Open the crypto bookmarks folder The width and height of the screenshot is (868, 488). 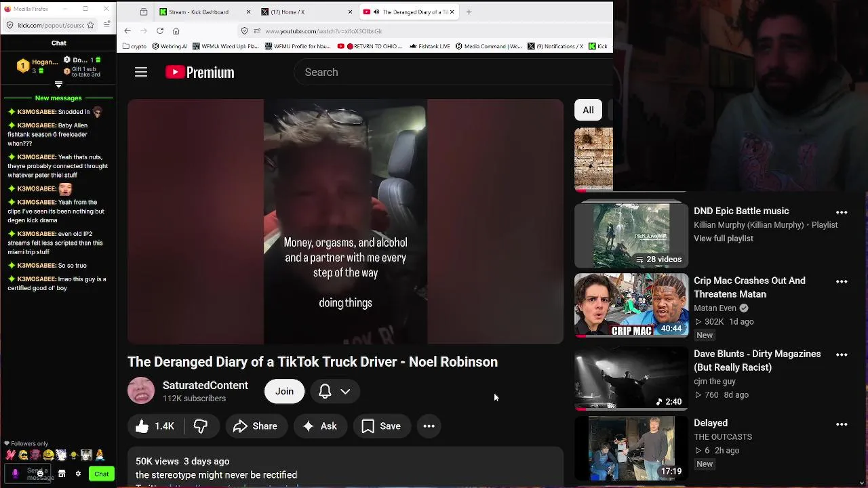(134, 46)
